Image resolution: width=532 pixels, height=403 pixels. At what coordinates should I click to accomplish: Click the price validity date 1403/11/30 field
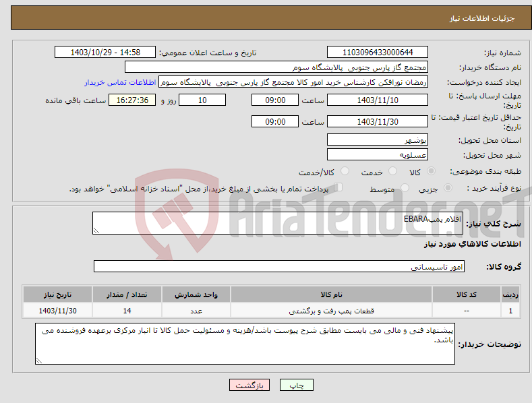[378, 121]
